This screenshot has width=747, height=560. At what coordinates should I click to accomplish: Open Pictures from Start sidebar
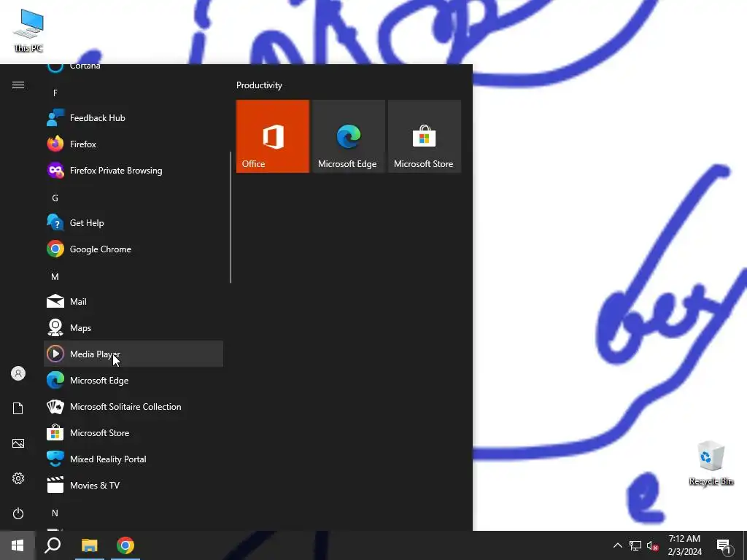(x=18, y=443)
